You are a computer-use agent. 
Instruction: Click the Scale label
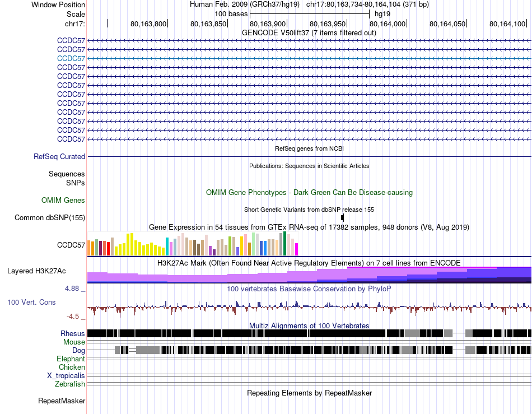tap(76, 14)
